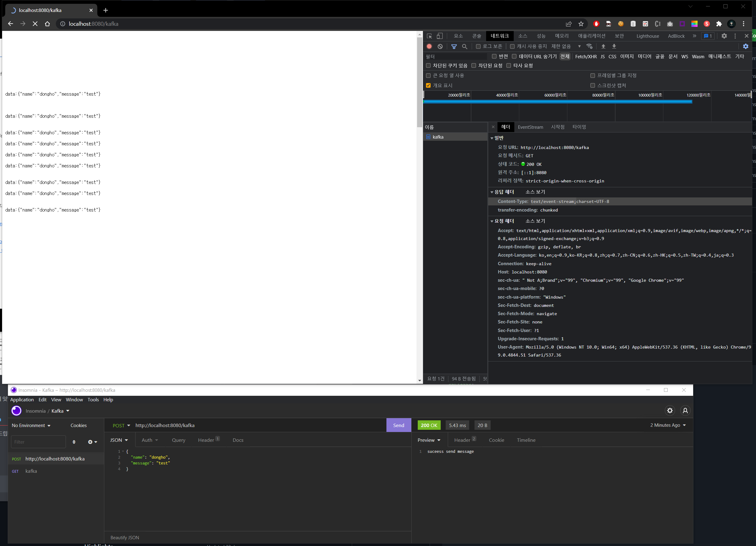Open throttling dropdown (제한 없음)
Image resolution: width=756 pixels, height=546 pixels.
[566, 46]
